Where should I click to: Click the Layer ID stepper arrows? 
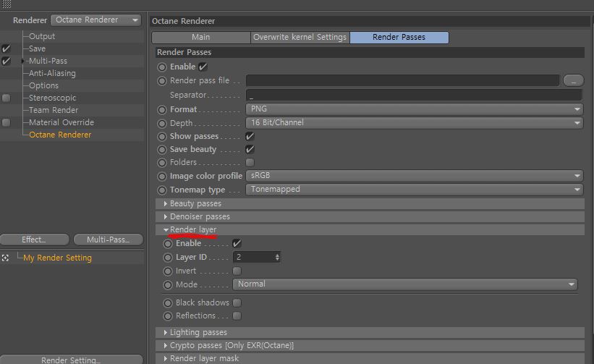click(x=277, y=257)
